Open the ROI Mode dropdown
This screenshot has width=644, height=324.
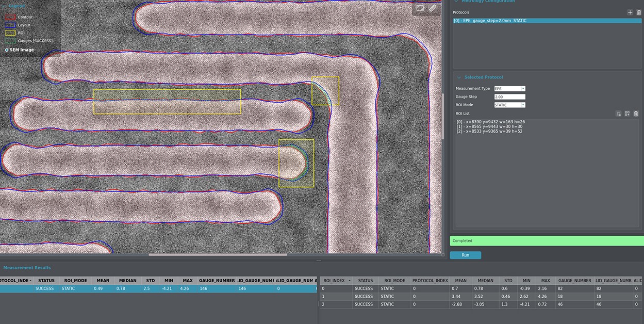coord(509,105)
